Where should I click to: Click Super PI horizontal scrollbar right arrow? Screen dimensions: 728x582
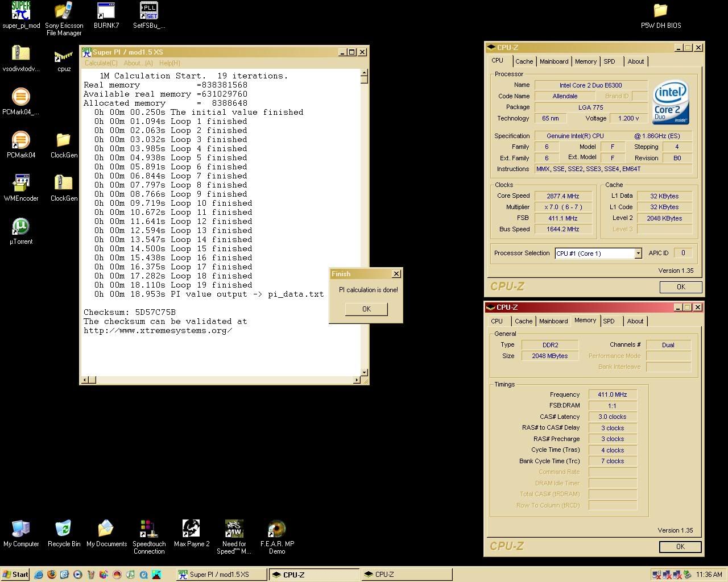tap(357, 380)
